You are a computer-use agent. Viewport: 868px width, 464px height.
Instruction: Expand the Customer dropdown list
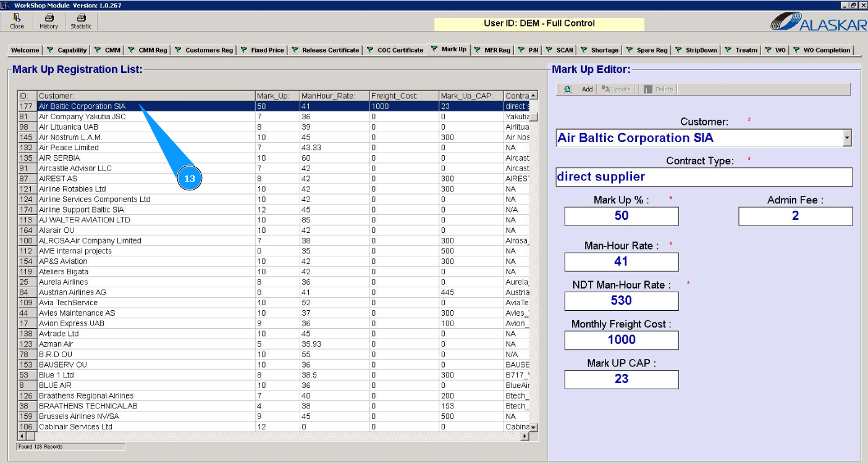tap(847, 138)
